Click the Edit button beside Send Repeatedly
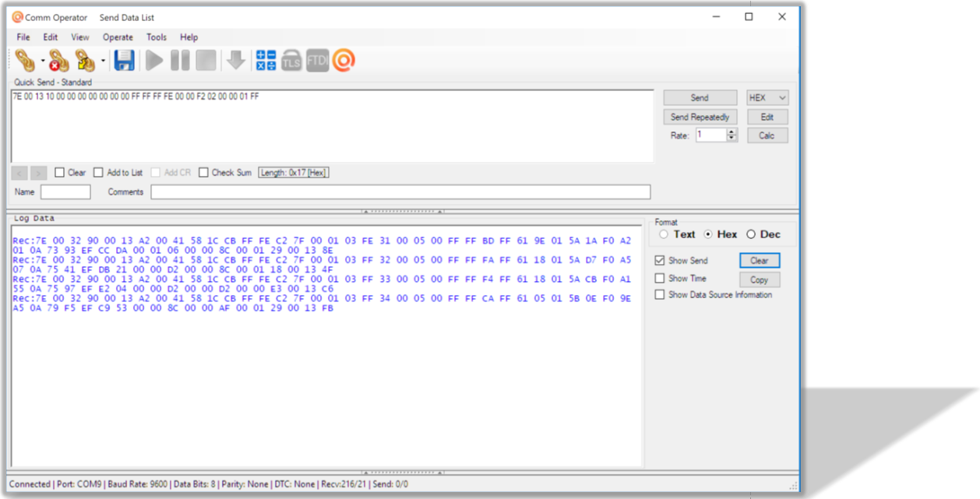Viewport: 980px width, 499px height. [767, 117]
